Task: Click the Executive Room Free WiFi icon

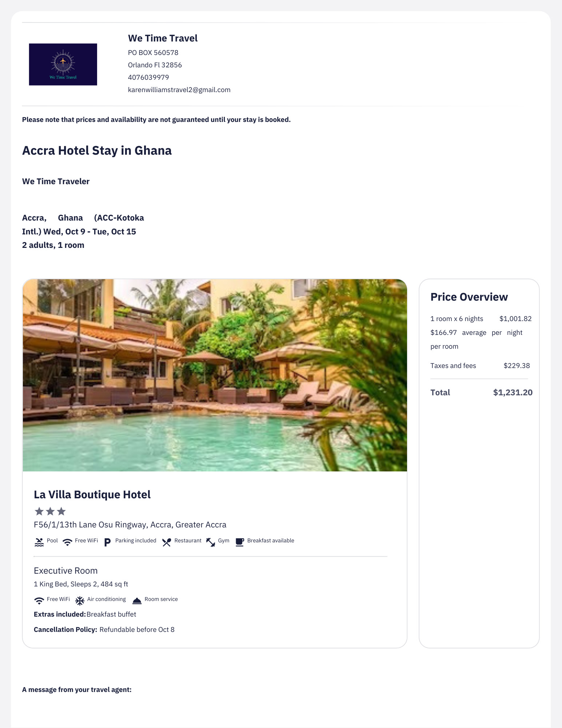Action: click(x=39, y=601)
